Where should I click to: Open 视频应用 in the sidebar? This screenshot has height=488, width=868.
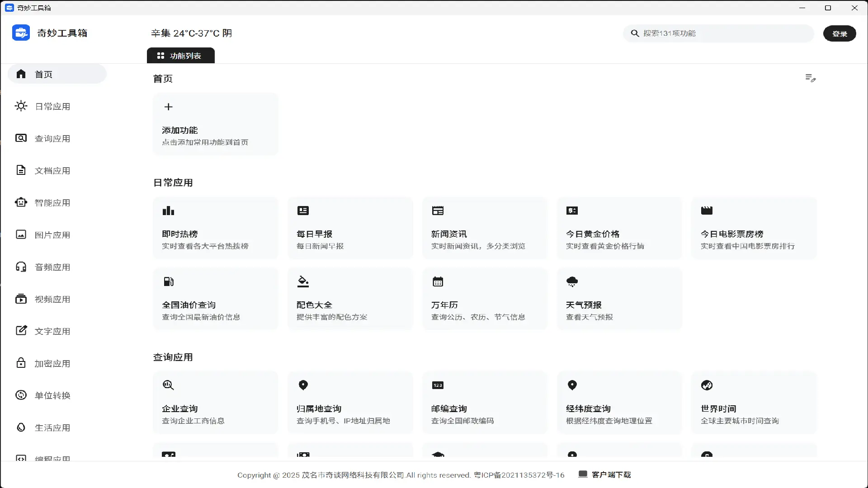52,299
